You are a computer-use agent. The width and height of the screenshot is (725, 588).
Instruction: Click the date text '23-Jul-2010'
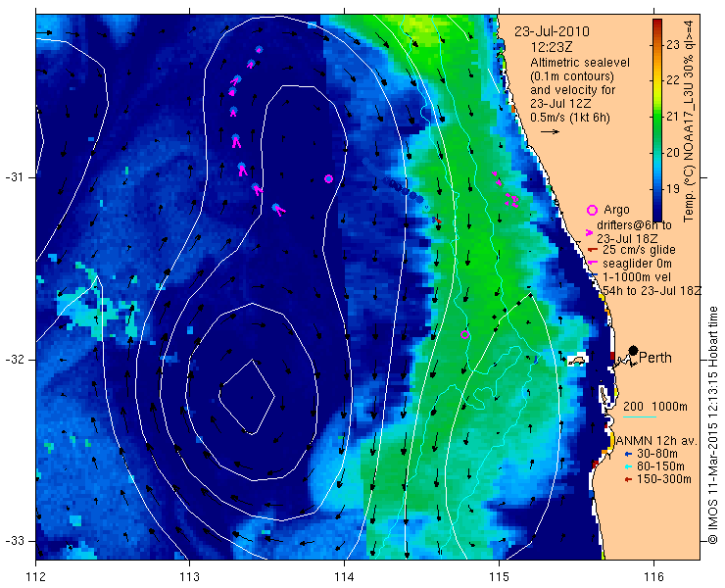[552, 31]
